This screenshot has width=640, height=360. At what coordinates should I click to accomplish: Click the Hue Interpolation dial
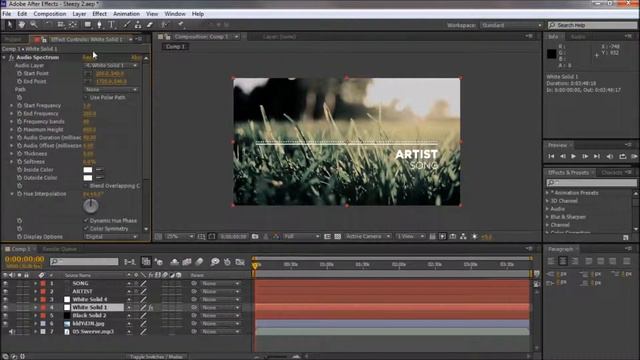tap(91, 206)
